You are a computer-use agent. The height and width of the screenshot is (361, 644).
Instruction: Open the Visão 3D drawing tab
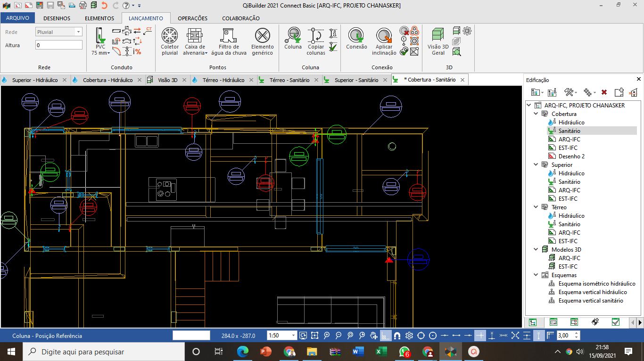[167, 80]
